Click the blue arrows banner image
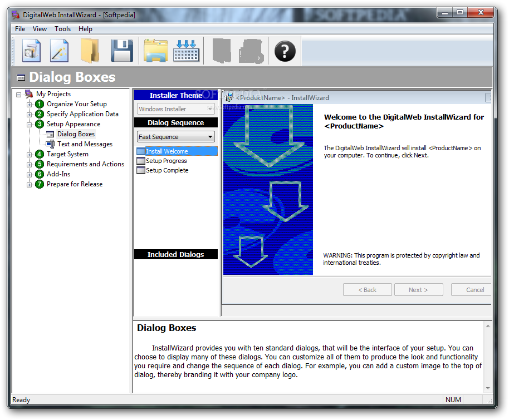The image size is (509, 420). click(x=268, y=189)
